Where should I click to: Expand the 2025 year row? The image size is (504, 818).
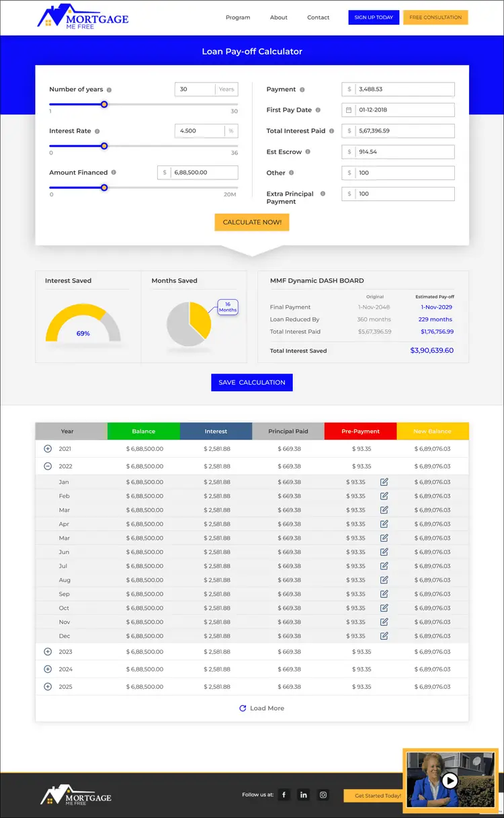(x=48, y=687)
